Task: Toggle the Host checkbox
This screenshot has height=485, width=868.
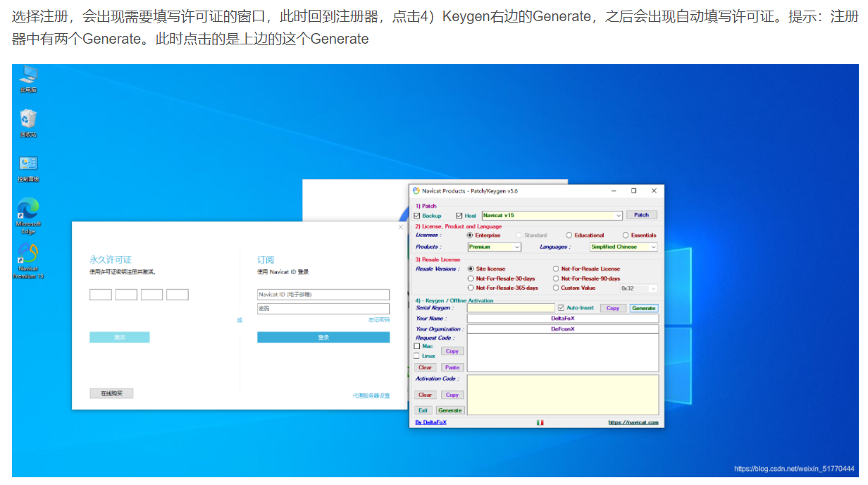Action: pyautogui.click(x=459, y=216)
